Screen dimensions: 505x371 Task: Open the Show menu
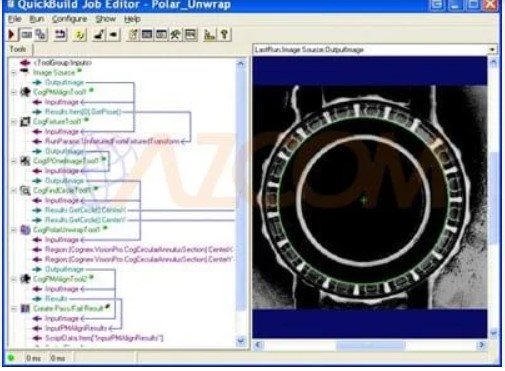click(x=106, y=19)
